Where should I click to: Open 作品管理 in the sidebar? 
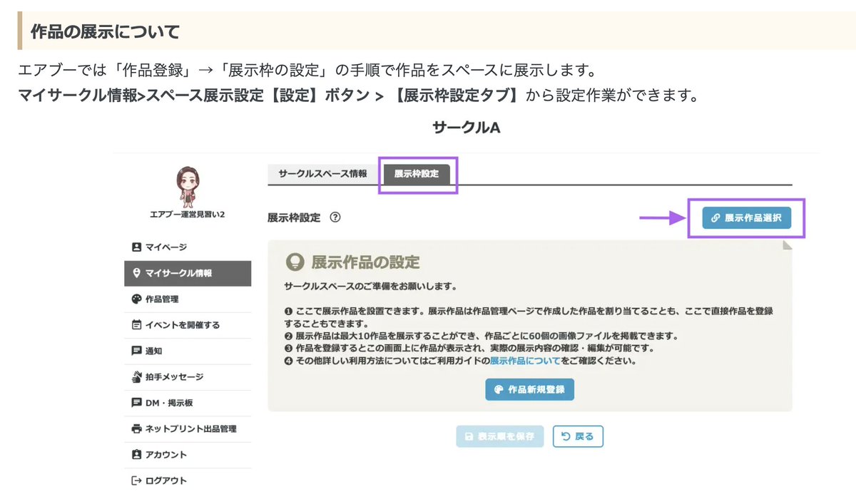(188, 299)
